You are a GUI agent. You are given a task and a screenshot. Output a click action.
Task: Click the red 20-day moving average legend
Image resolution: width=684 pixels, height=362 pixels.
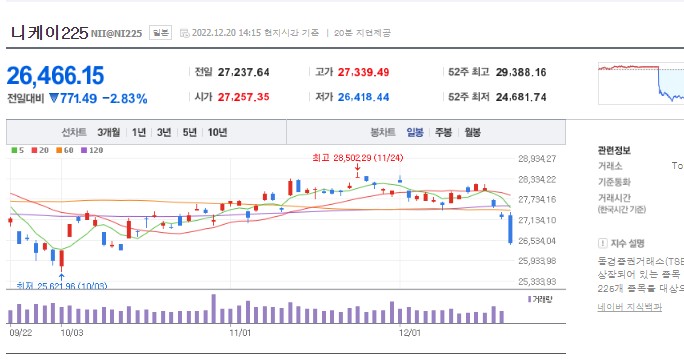[40, 150]
